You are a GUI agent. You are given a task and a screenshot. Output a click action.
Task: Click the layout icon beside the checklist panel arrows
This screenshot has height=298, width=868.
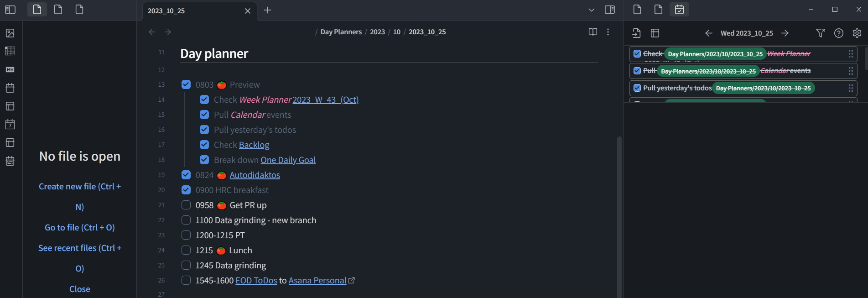655,33
